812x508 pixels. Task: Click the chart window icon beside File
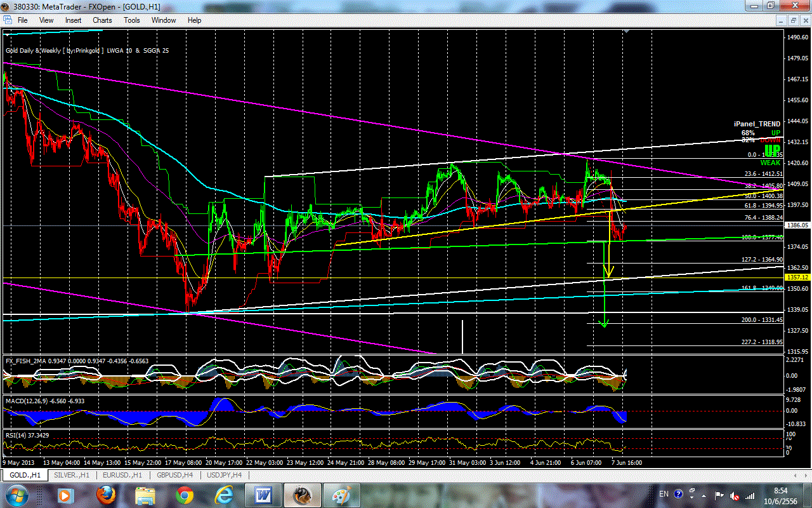7,20
